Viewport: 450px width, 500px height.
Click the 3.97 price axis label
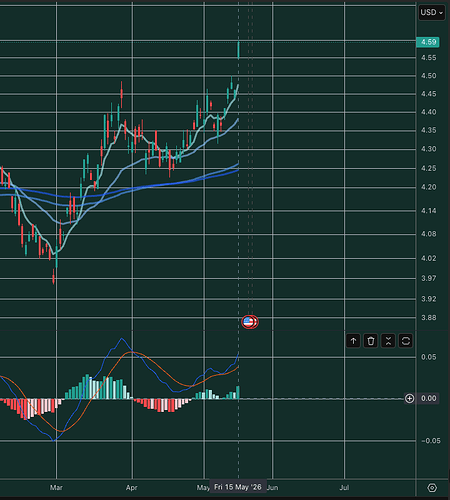(428, 278)
